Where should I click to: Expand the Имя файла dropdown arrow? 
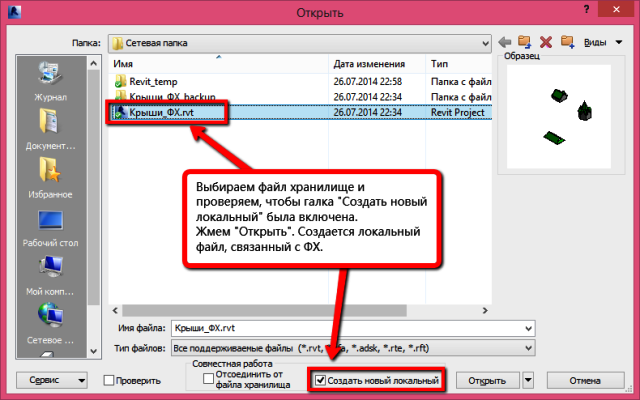pyautogui.click(x=529, y=329)
